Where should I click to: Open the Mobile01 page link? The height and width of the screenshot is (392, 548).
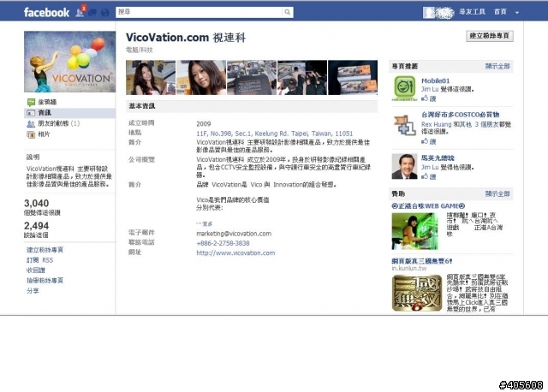coord(436,80)
